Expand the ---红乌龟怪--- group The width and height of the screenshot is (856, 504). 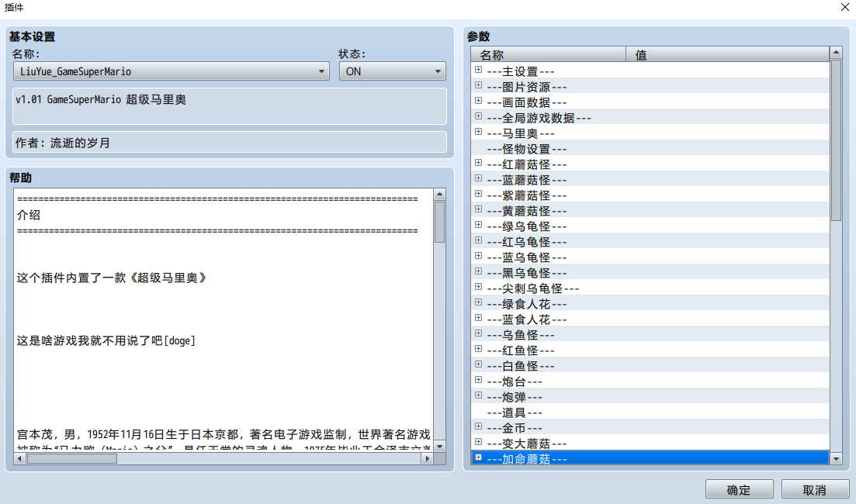478,240
